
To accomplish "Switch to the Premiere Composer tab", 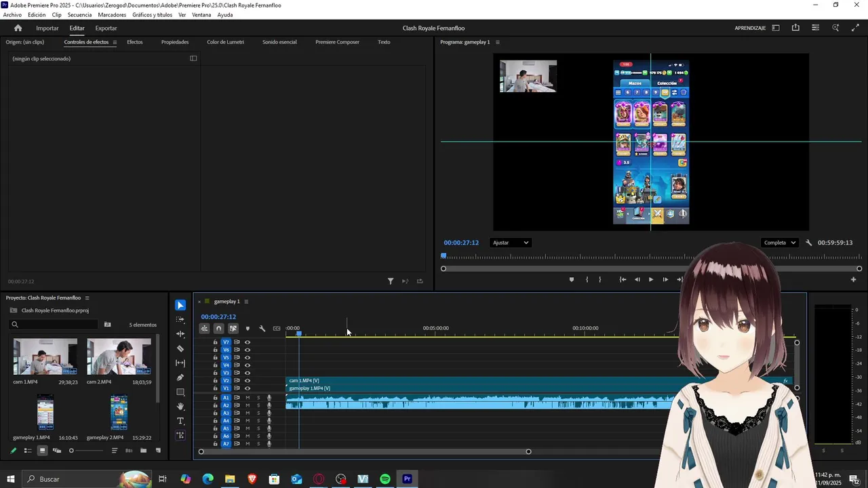I will pyautogui.click(x=337, y=42).
